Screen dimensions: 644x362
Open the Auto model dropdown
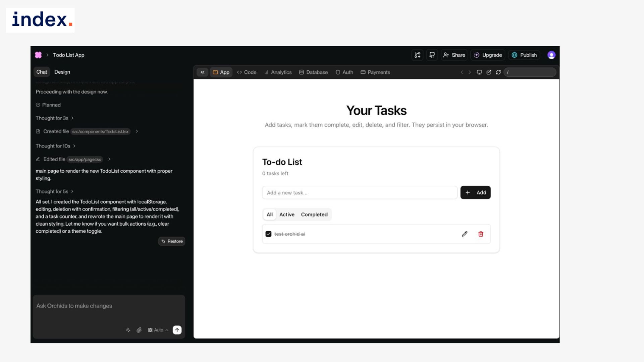pos(158,330)
